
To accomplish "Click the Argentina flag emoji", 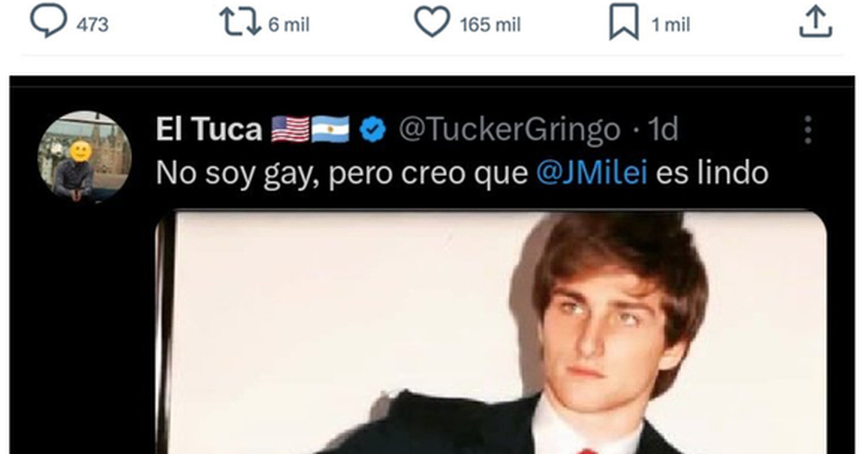I will click(x=330, y=129).
